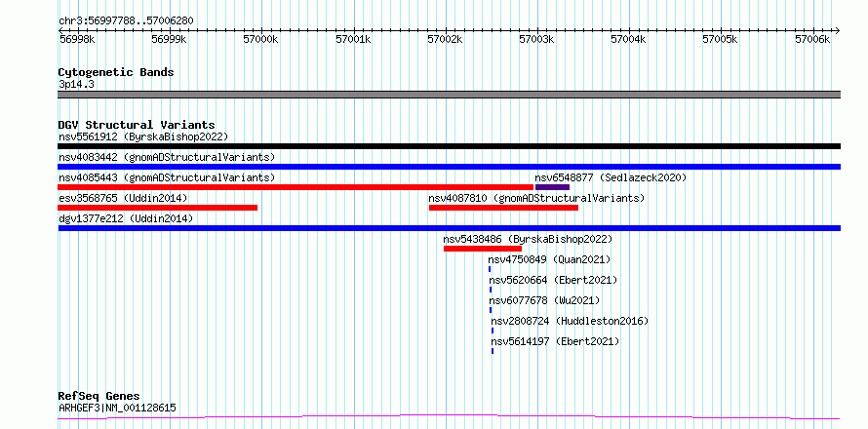Image resolution: width=868 pixels, height=429 pixels.
Task: Open the esv3568765 (Uddin2014) label
Action: coord(123,198)
